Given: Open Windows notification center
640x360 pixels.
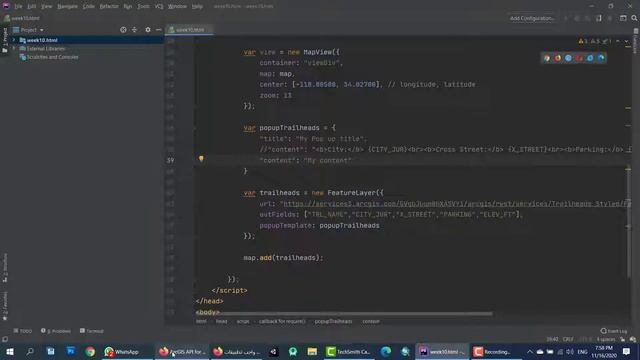Looking at the screenshot, I should 627,351.
